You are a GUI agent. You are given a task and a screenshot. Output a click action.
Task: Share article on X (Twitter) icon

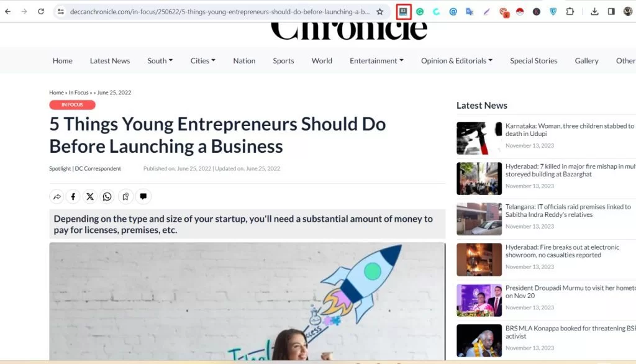pyautogui.click(x=90, y=197)
